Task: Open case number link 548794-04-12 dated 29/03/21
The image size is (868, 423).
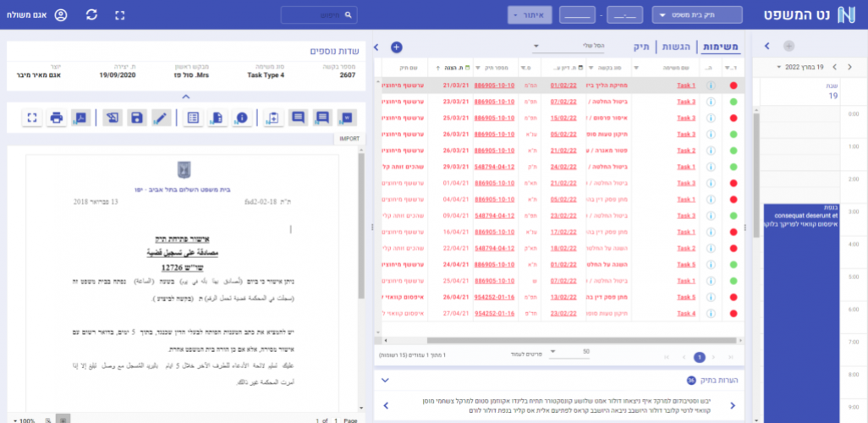Action: [x=494, y=167]
